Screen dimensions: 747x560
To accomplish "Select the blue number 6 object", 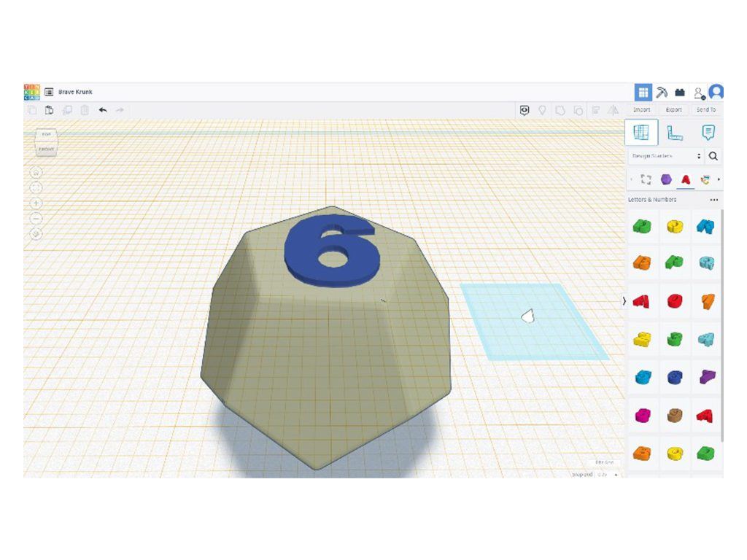I will tap(332, 251).
